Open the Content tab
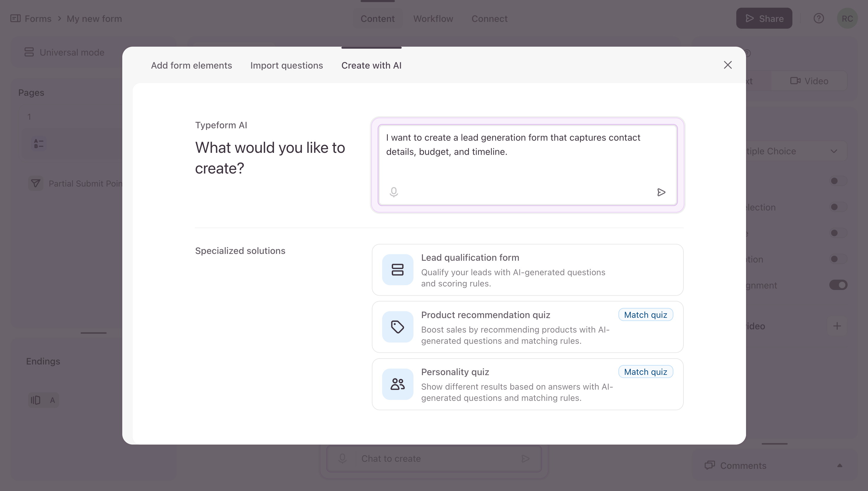This screenshot has width=868, height=491. (377, 19)
